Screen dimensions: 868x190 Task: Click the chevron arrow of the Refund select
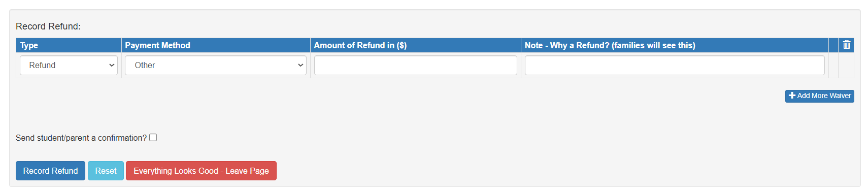[x=112, y=65]
